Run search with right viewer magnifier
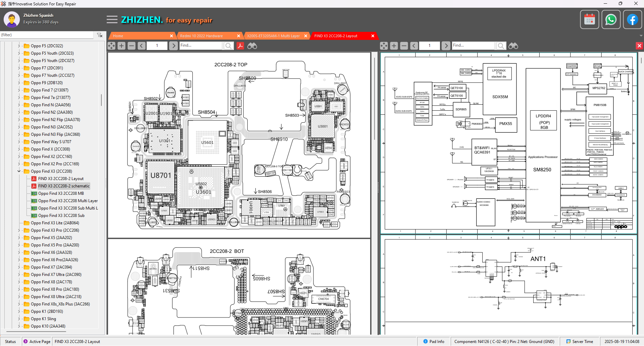This screenshot has height=346, width=644. pyautogui.click(x=501, y=46)
